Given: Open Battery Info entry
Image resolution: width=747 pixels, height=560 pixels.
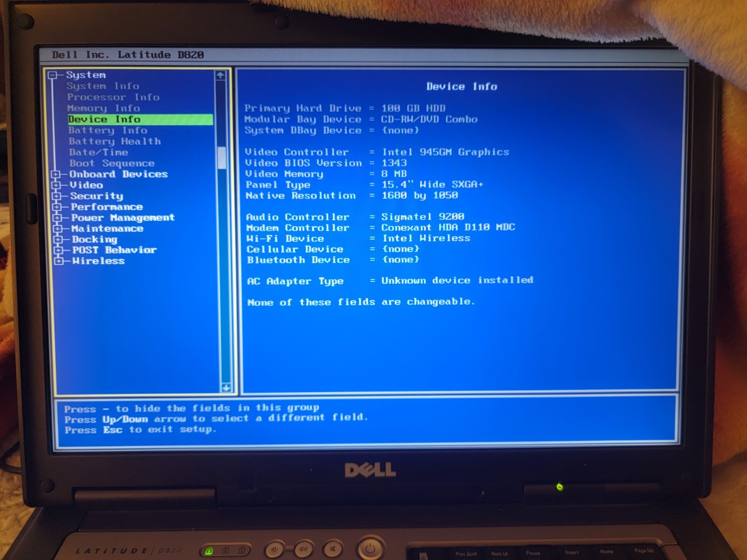Looking at the screenshot, I should click(108, 130).
